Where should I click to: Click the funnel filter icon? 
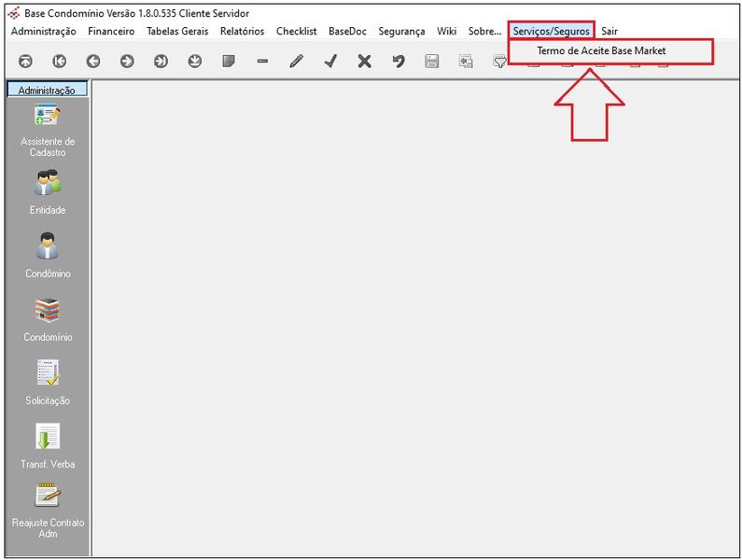(499, 62)
